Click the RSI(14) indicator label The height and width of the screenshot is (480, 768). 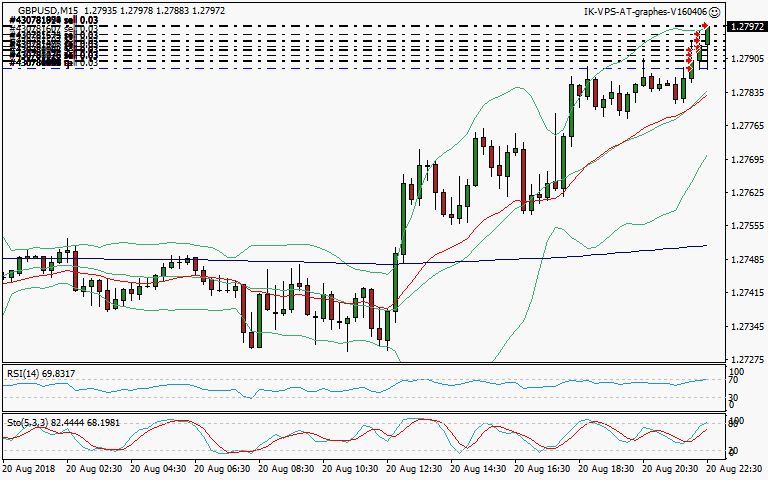41,373
